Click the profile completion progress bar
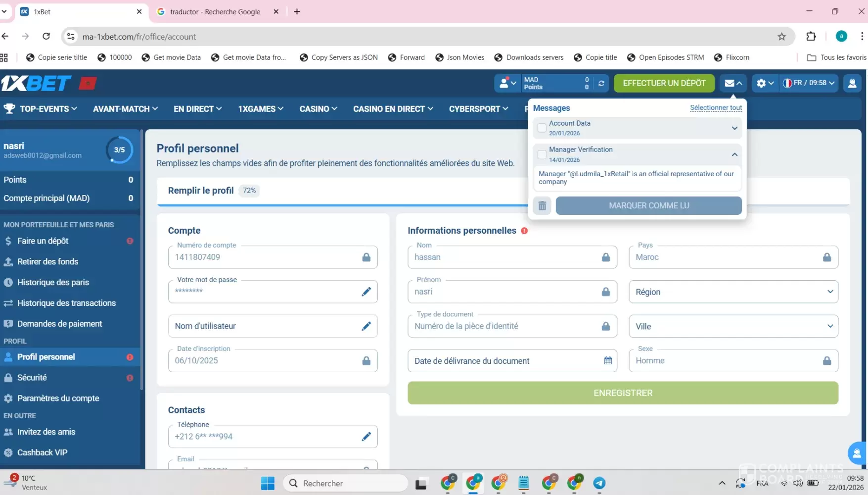The image size is (868, 495). pyautogui.click(x=341, y=204)
